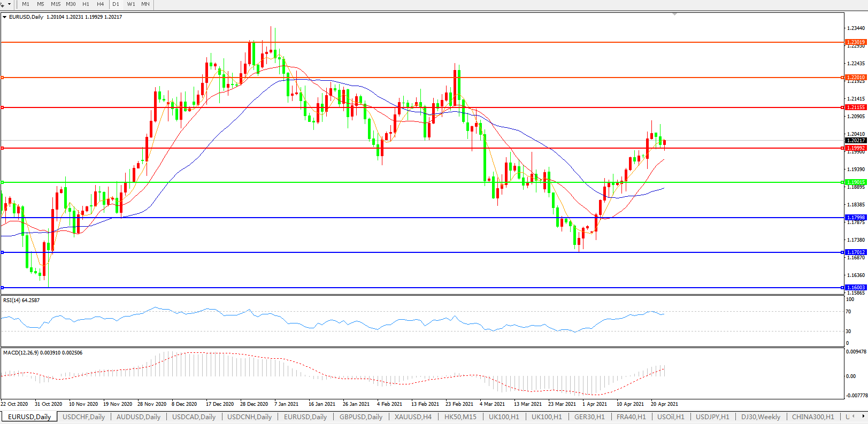
Task: Open the dropdown arrow in the top-left toolbar
Action: (x=9, y=4)
